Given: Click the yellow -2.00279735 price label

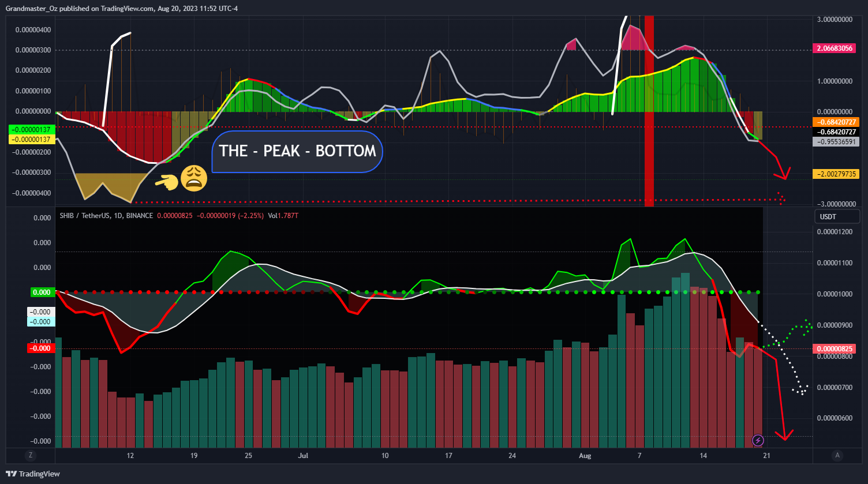Looking at the screenshot, I should pyautogui.click(x=836, y=174).
